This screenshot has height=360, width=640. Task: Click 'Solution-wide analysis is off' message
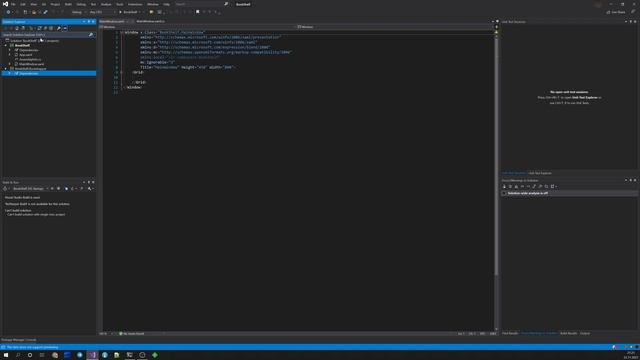(x=528, y=193)
